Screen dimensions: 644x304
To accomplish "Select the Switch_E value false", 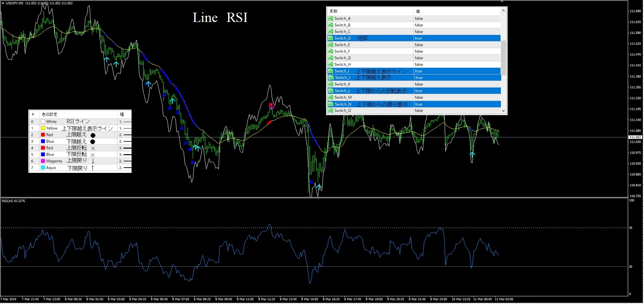I will [x=419, y=45].
